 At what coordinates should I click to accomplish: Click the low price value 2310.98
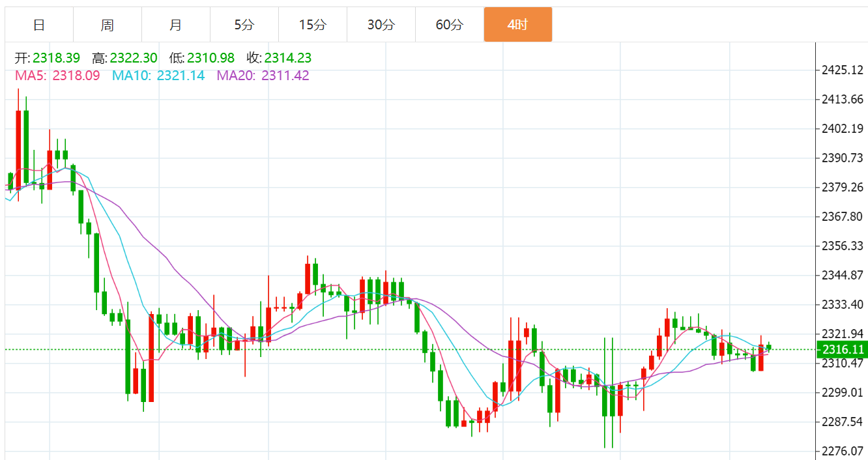tap(210, 58)
